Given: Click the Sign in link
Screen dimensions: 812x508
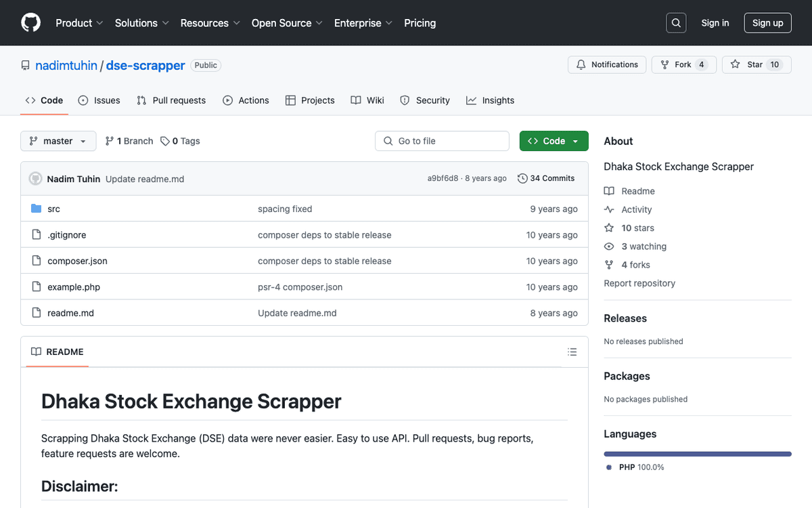Looking at the screenshot, I should click(715, 23).
